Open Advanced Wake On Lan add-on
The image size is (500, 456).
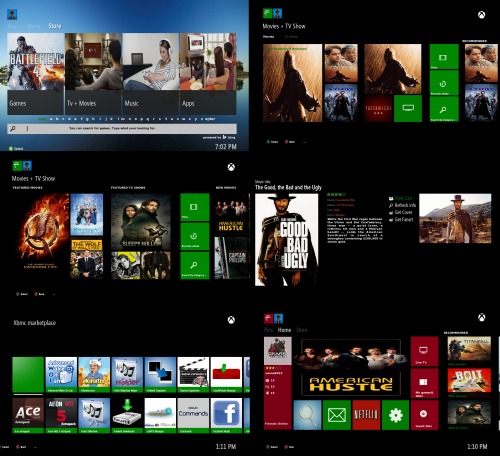pyautogui.click(x=61, y=375)
